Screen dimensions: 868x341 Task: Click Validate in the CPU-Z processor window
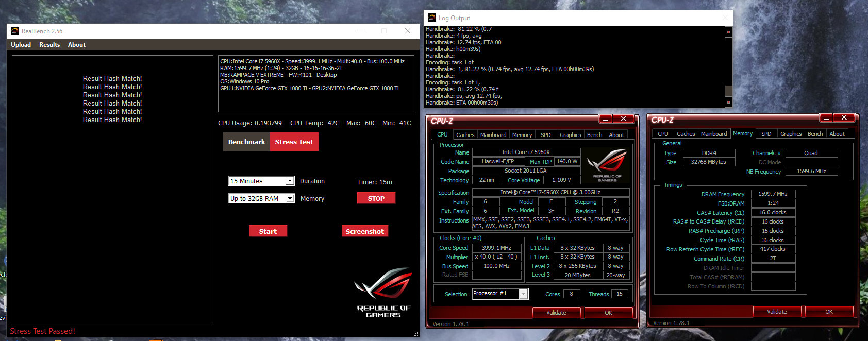pos(556,313)
